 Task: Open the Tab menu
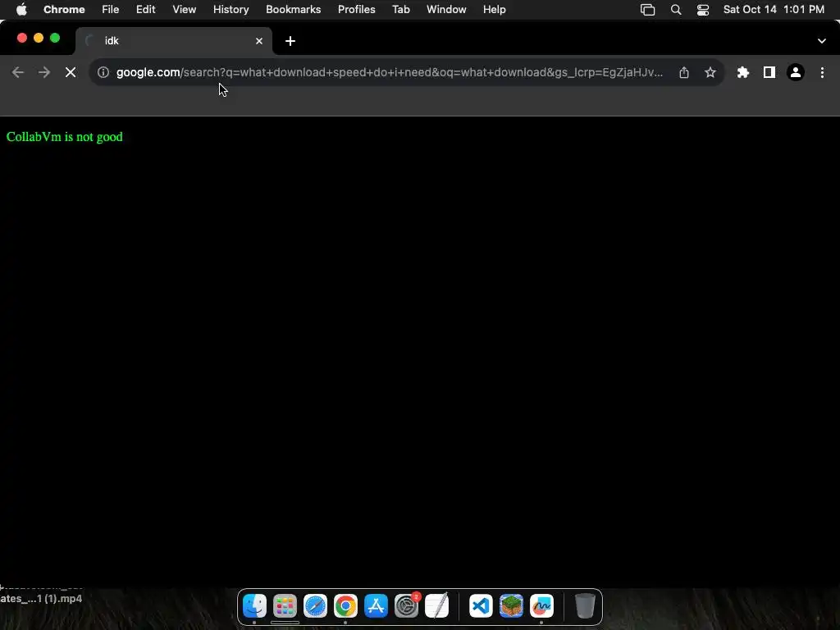click(401, 10)
